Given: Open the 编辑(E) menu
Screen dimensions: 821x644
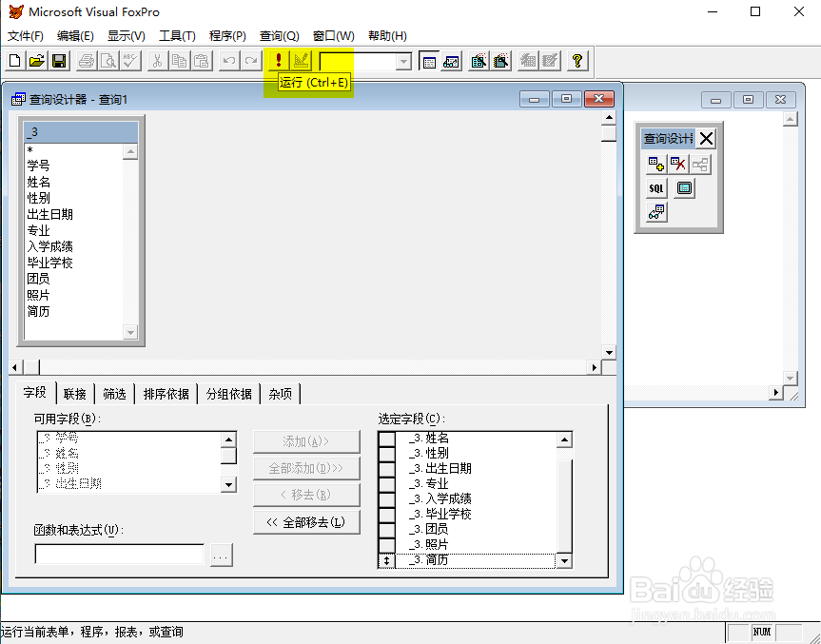Looking at the screenshot, I should (75, 35).
